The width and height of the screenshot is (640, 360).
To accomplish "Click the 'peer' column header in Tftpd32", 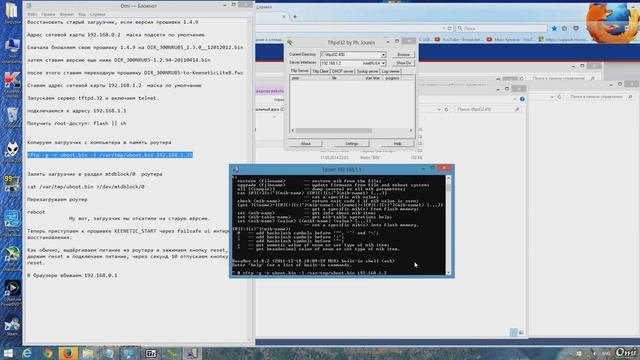I will point(310,78).
